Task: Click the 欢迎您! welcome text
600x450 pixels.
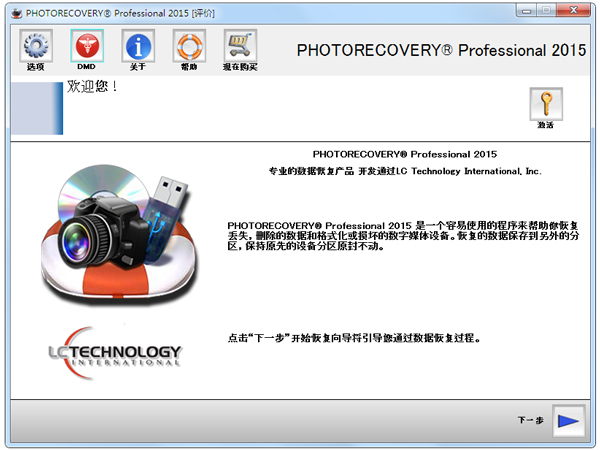Action: coord(92,87)
